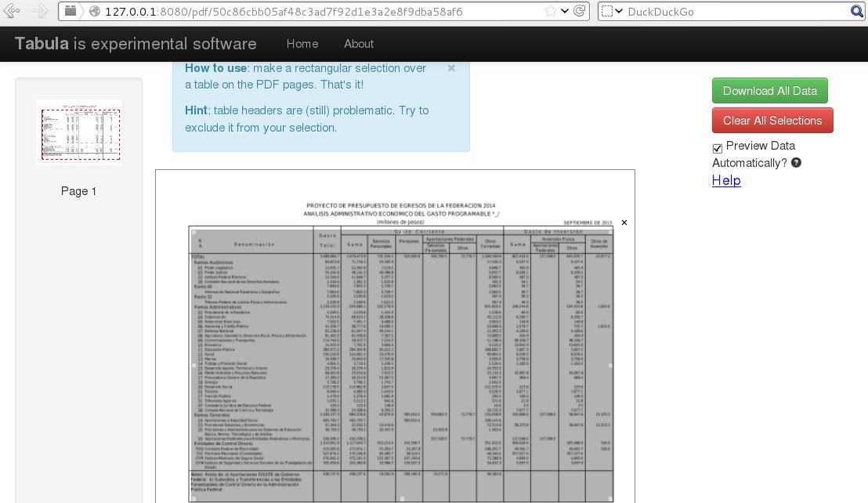Click the Clear All Selections button

772,121
